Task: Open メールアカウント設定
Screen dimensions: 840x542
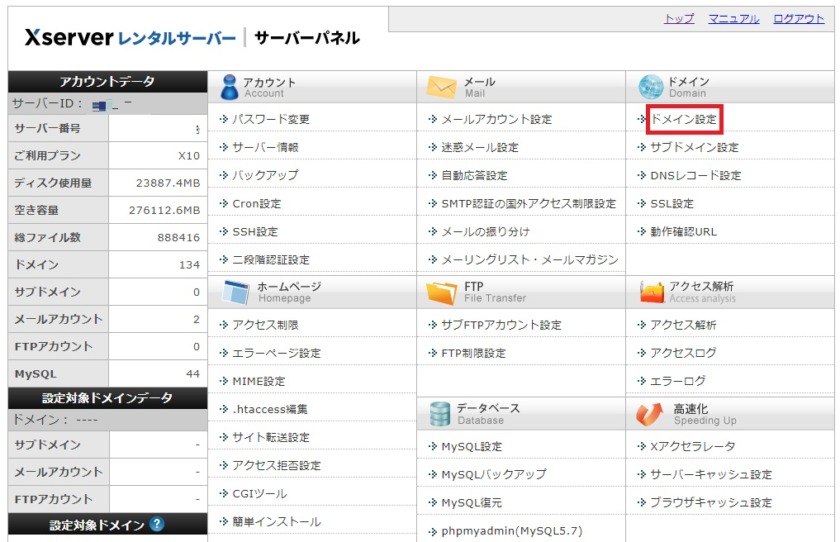Action: click(x=497, y=119)
